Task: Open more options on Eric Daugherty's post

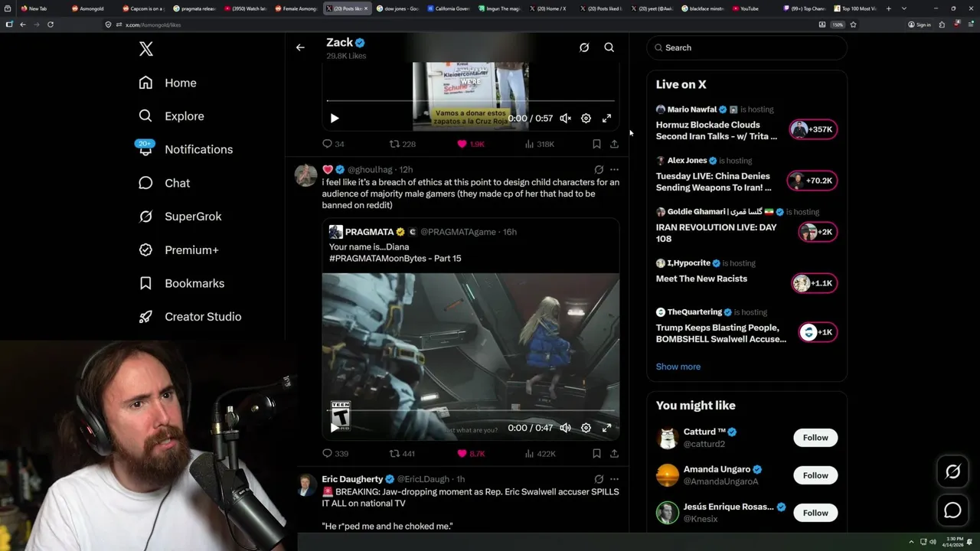Action: tap(614, 479)
